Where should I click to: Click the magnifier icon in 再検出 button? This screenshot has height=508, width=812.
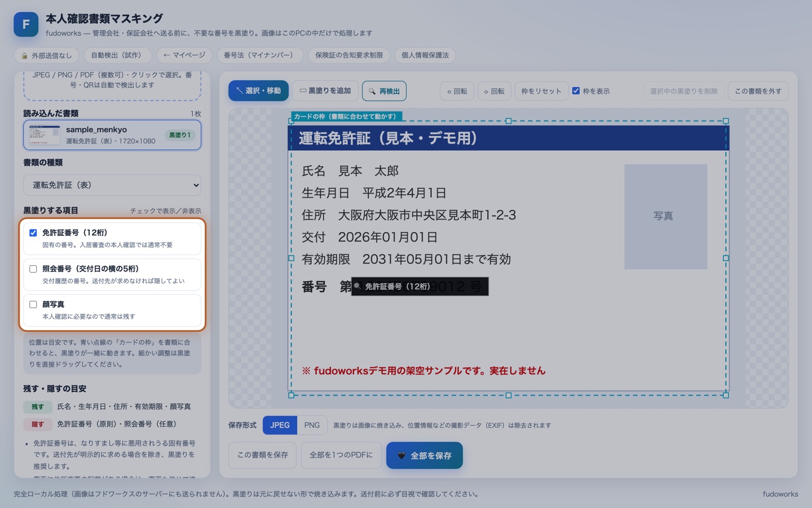(x=372, y=91)
